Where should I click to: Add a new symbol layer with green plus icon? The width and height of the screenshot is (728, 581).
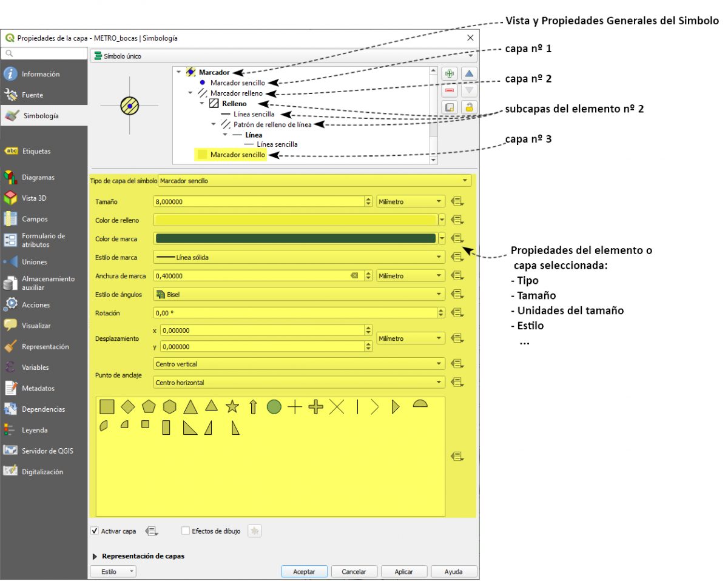pyautogui.click(x=450, y=73)
